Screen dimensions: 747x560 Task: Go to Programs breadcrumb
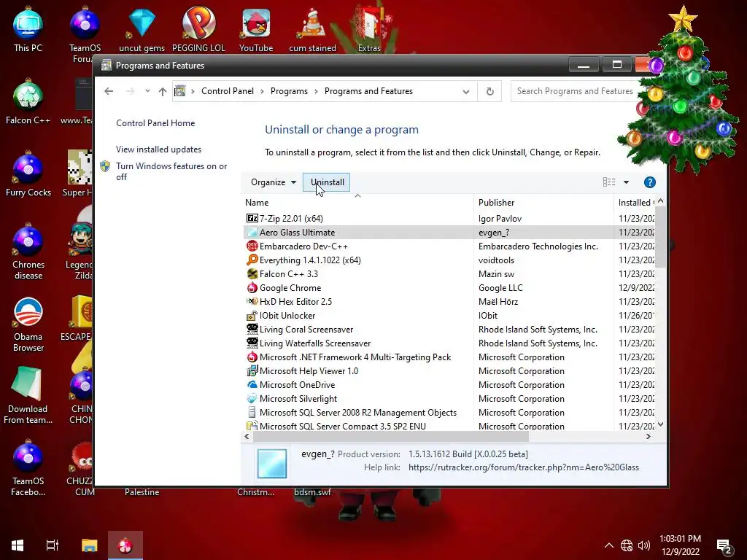click(x=289, y=91)
